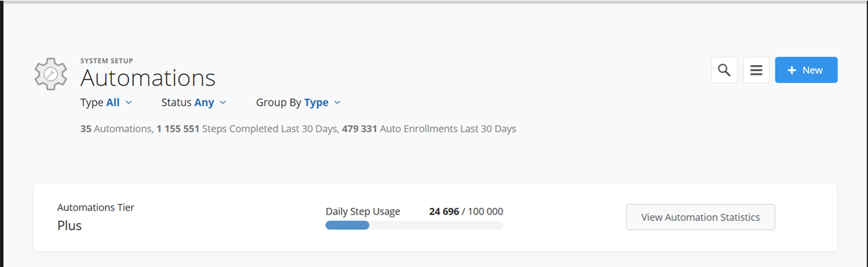Click View Automation Statistics button
The height and width of the screenshot is (267, 868).
click(x=700, y=217)
